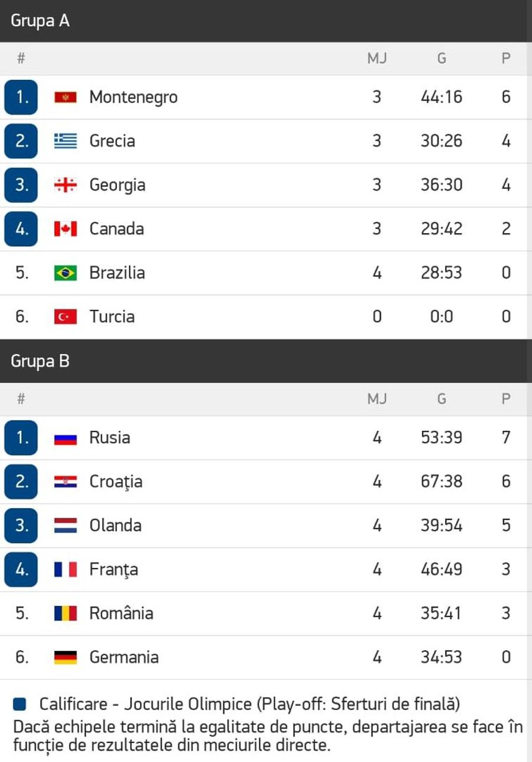Click the Rusia goals value 53:39
The height and width of the screenshot is (762, 532).
click(442, 438)
